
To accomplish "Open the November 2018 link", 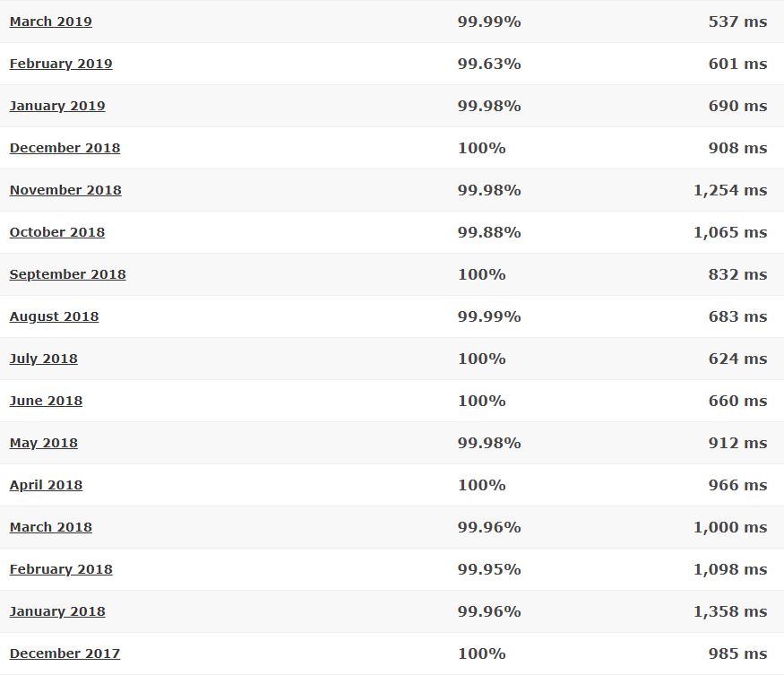I will coord(65,190).
